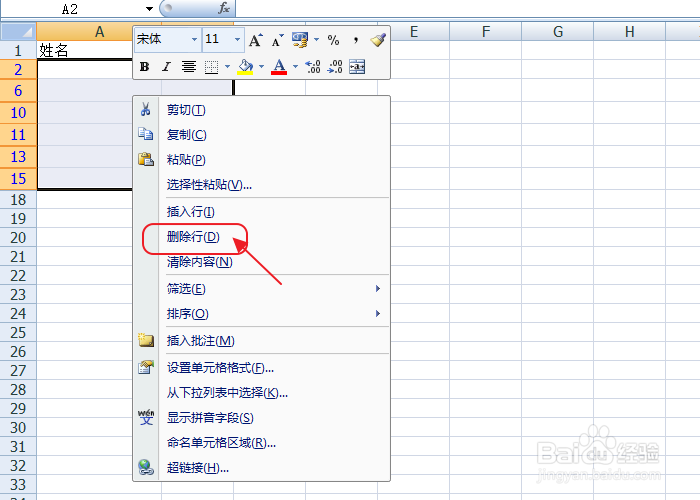Expand accounting format dropdown arrow
The width and height of the screenshot is (700, 500).
tap(317, 40)
